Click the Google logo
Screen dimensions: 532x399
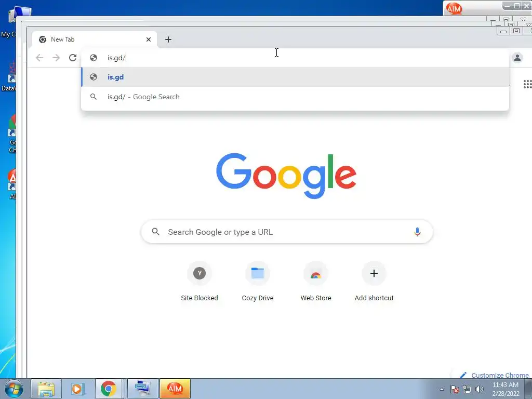[286, 175]
